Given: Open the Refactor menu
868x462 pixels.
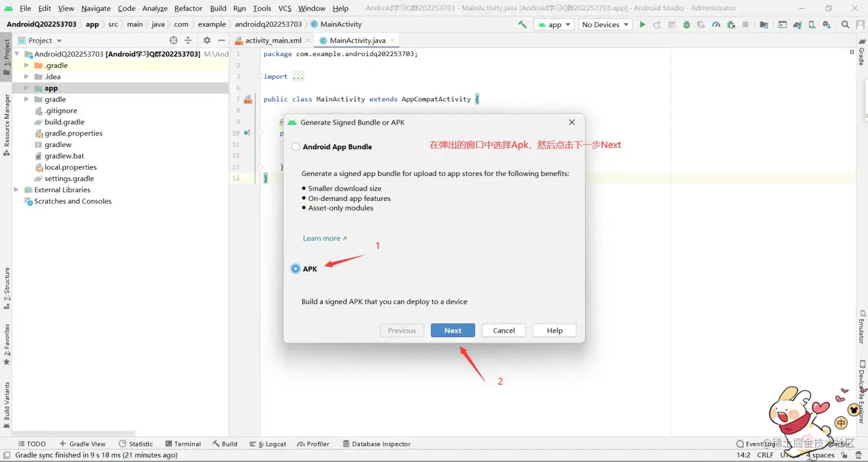Looking at the screenshot, I should pos(188,8).
